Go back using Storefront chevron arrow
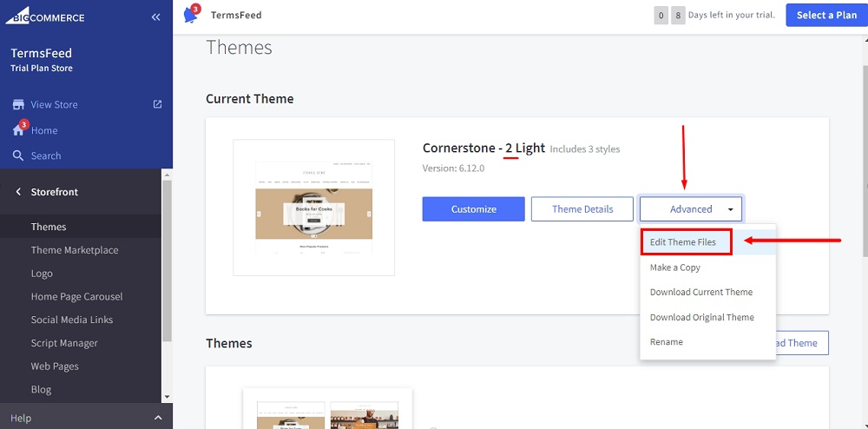This screenshot has height=429, width=868. point(18,192)
